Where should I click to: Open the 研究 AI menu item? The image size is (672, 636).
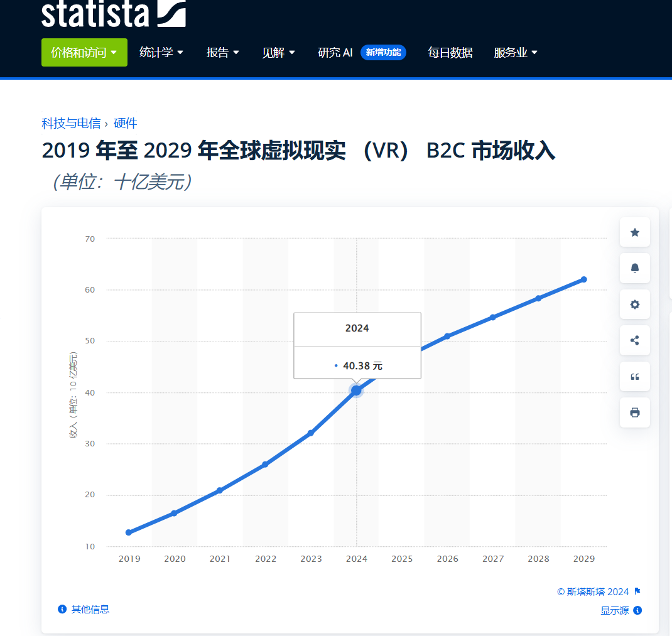pos(335,52)
